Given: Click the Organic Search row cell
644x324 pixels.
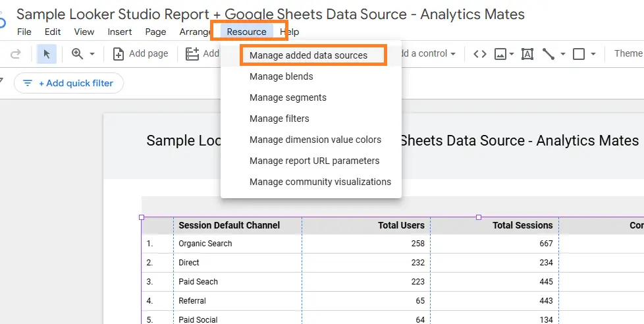Looking at the screenshot, I should point(205,244).
